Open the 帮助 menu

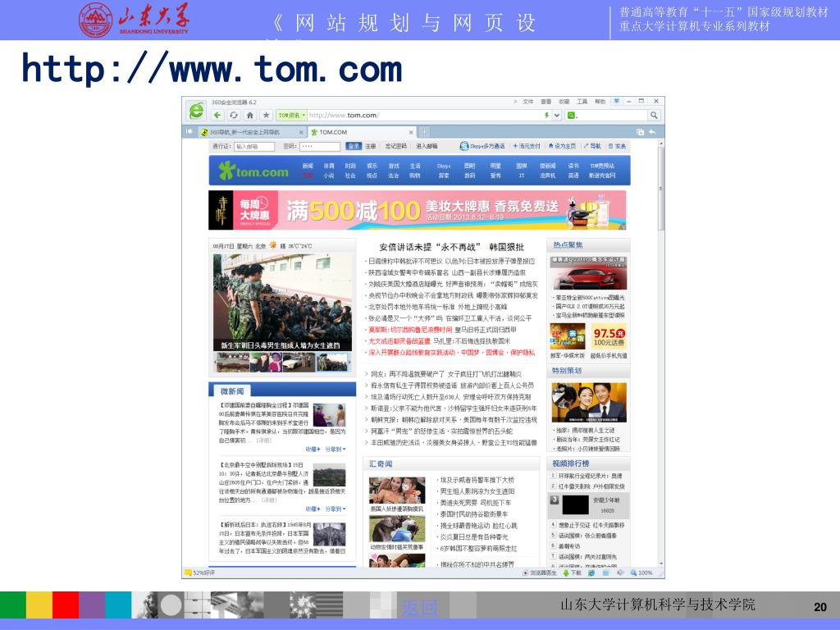tap(600, 101)
